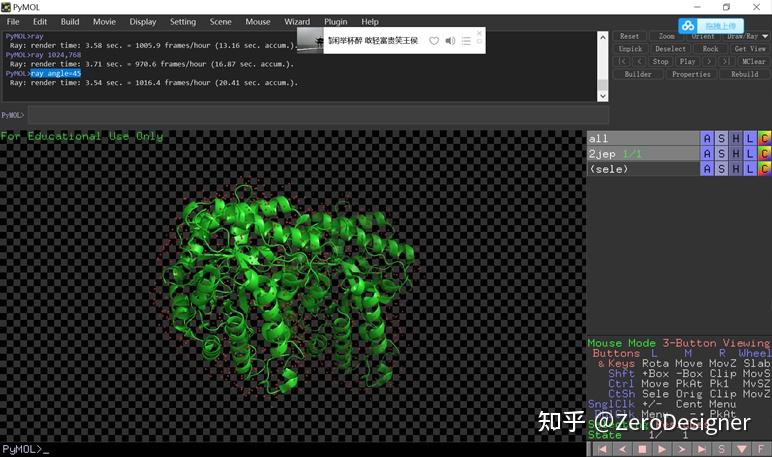Image resolution: width=772 pixels, height=457 pixels.
Task: Click the speaker volume icon in music popup
Action: [x=450, y=40]
